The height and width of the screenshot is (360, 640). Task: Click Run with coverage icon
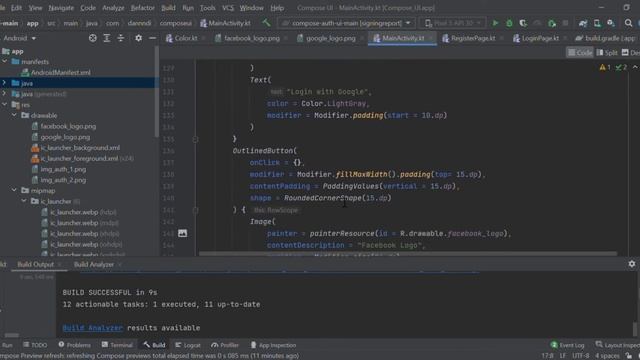(x=523, y=23)
